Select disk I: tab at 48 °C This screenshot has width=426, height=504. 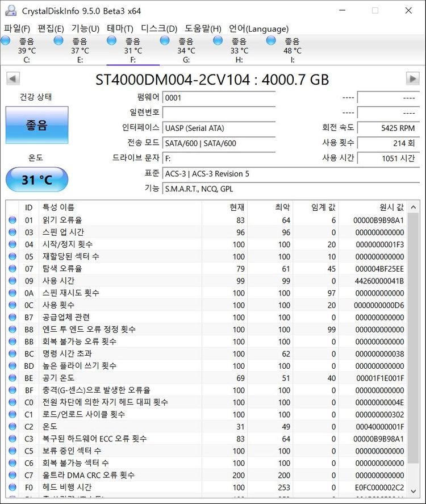(293, 50)
